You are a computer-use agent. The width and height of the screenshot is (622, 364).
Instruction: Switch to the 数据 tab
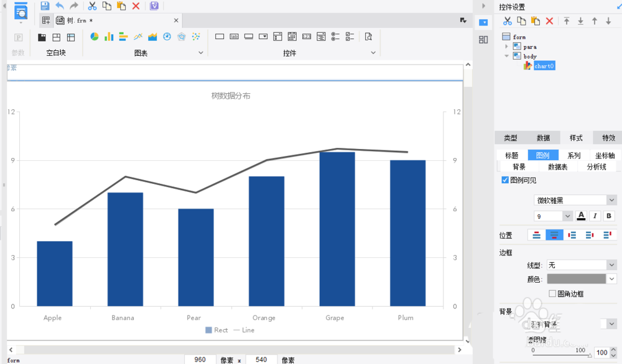pos(543,138)
